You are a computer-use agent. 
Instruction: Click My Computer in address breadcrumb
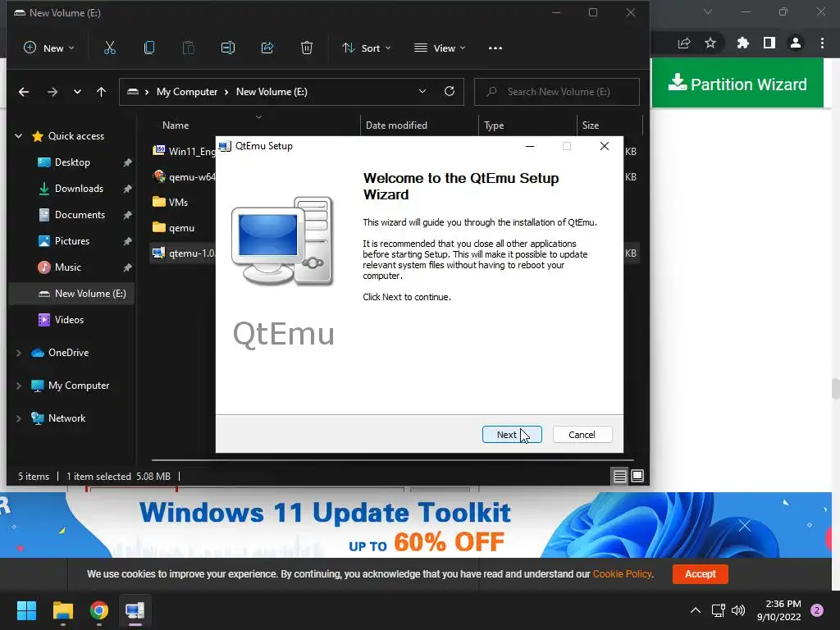click(x=187, y=92)
